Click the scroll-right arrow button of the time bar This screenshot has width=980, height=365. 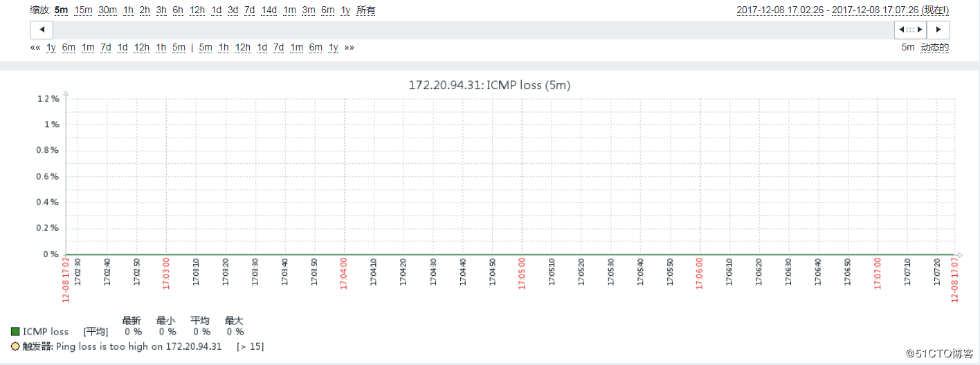tap(938, 30)
